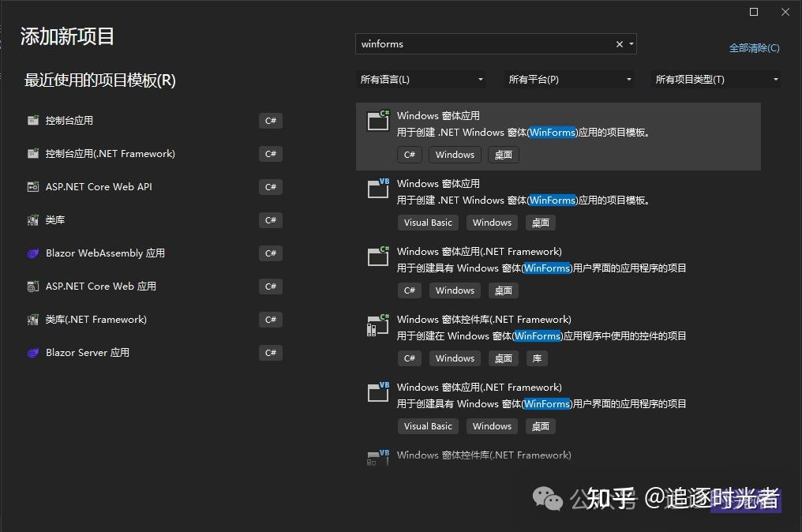Click the 类库(.NET Framework) template icon
Screen dimensions: 802x532
(32, 320)
